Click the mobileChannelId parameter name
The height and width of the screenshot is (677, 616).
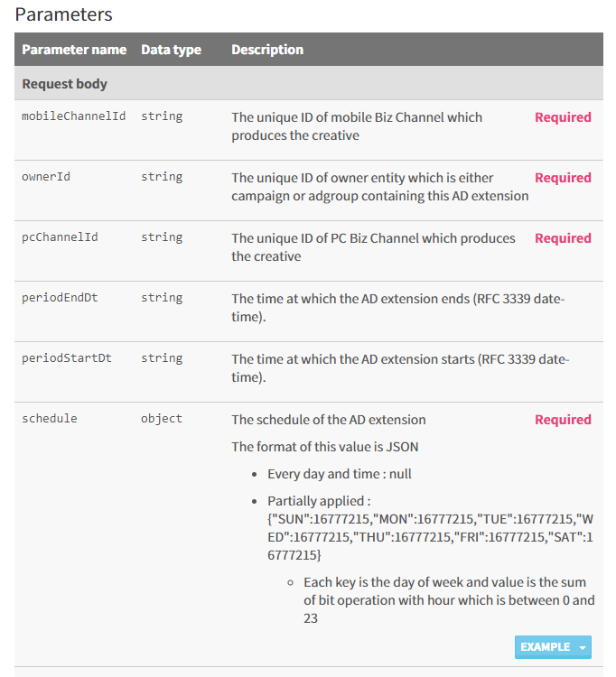[x=74, y=116]
